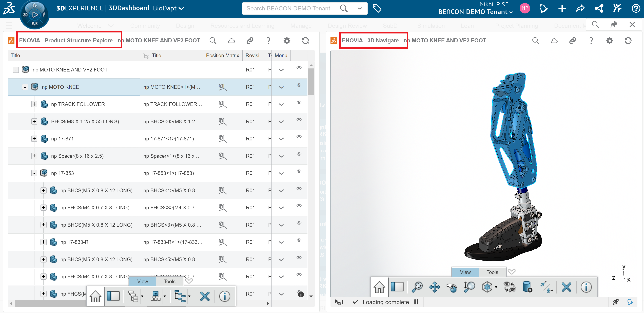Click Fit All In zoom icon in 3D toolbar
This screenshot has height=313, width=644.
pyautogui.click(x=417, y=287)
